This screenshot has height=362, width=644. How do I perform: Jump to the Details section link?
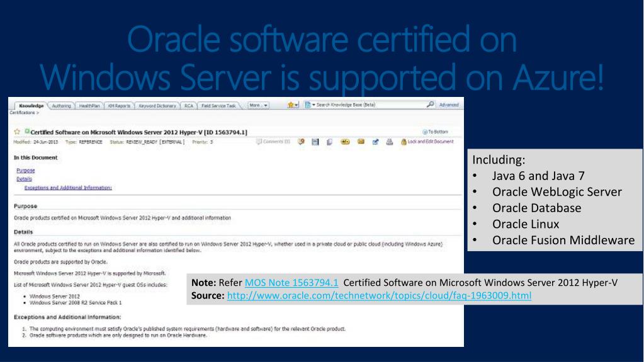(x=24, y=179)
